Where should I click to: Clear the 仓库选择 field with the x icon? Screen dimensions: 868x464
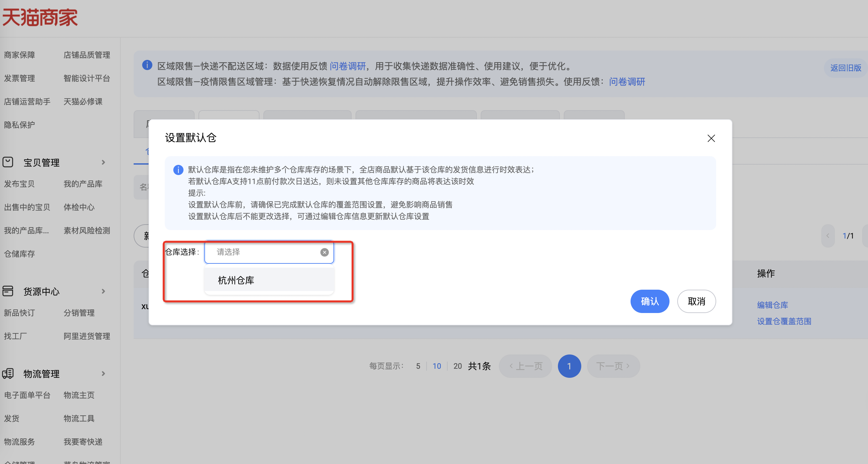tap(324, 252)
